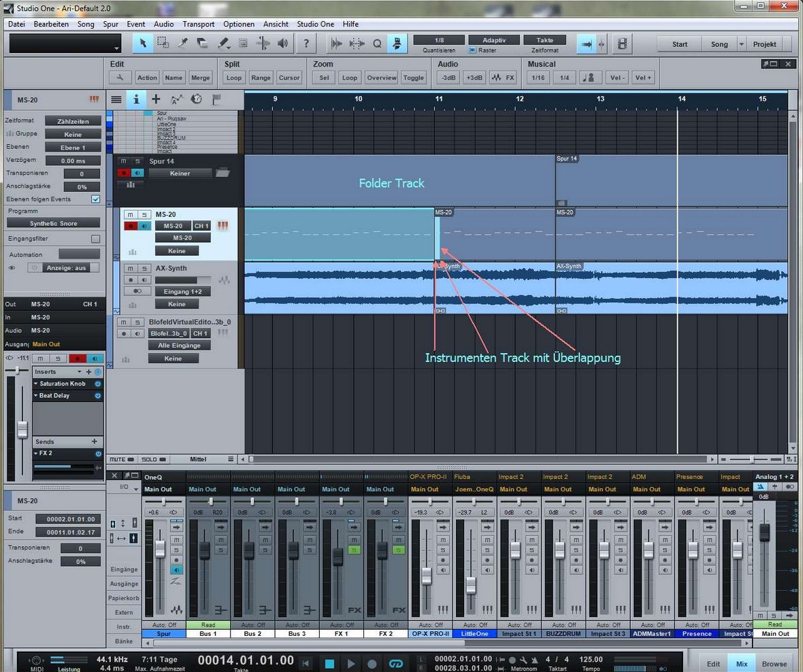Open the Datei menu
The height and width of the screenshot is (672, 803).
pos(16,24)
